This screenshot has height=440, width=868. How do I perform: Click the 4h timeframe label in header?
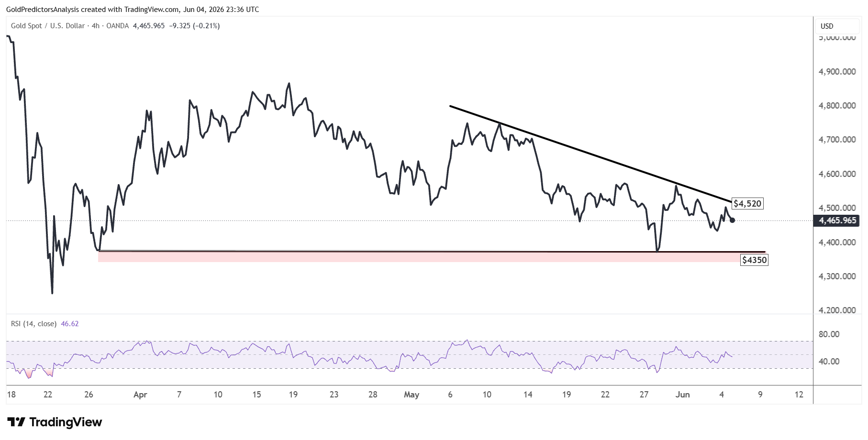96,26
